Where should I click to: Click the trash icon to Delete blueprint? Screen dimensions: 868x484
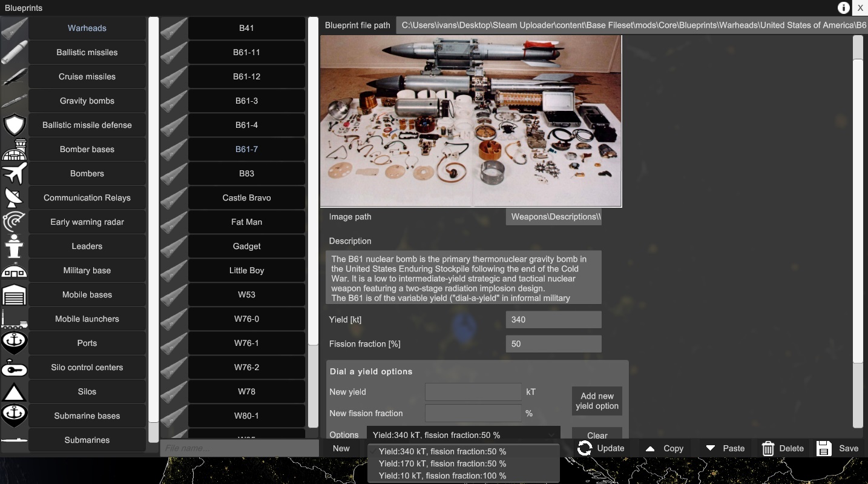[x=768, y=448]
